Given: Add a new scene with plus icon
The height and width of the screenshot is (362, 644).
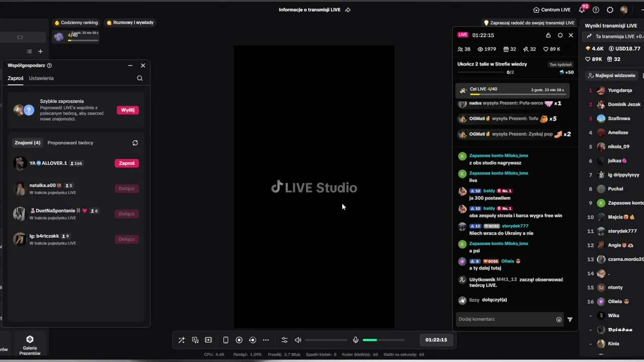Looking at the screenshot, I should (41, 51).
